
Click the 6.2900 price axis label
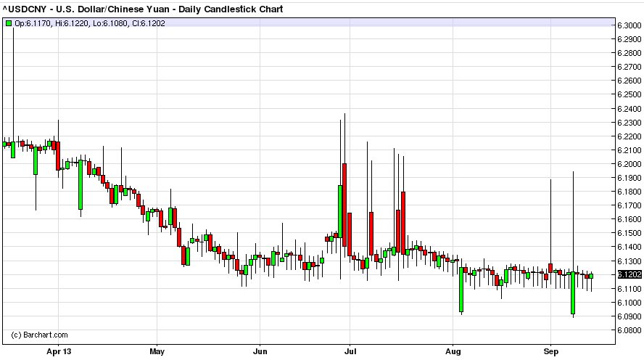(629, 39)
